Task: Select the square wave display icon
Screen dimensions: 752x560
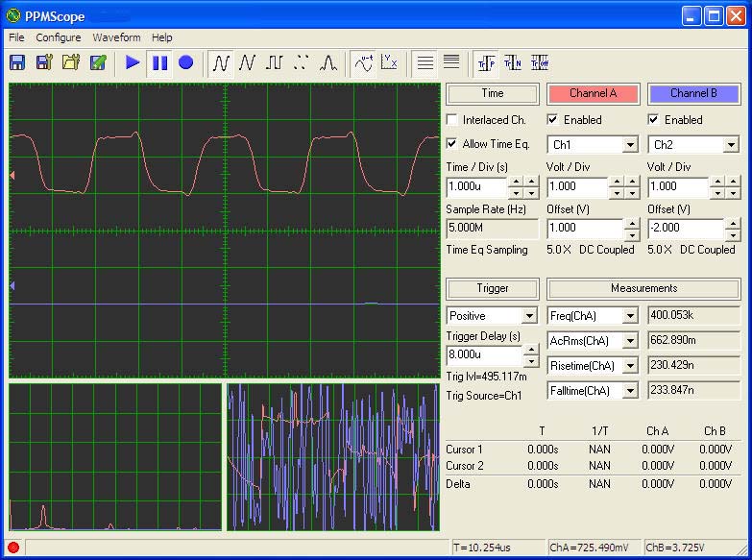Action: coord(275,62)
